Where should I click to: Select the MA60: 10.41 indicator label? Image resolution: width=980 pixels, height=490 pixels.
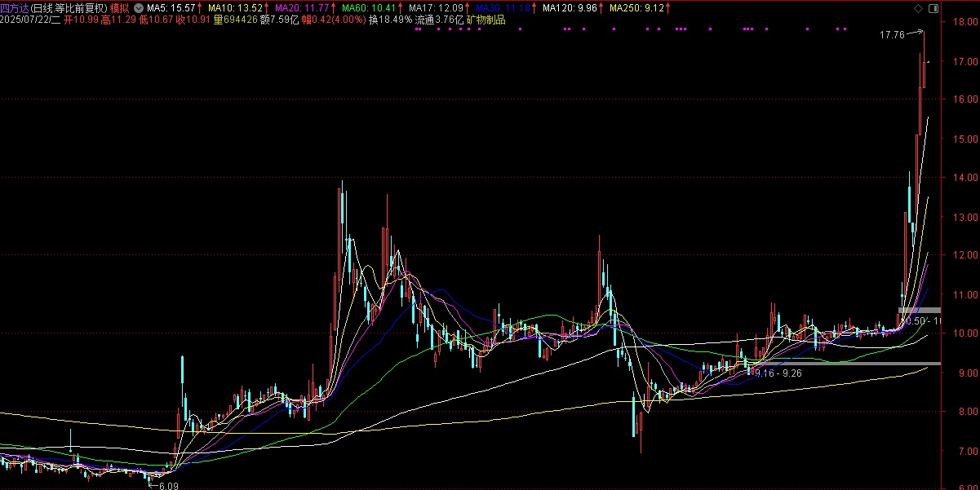click(x=369, y=7)
